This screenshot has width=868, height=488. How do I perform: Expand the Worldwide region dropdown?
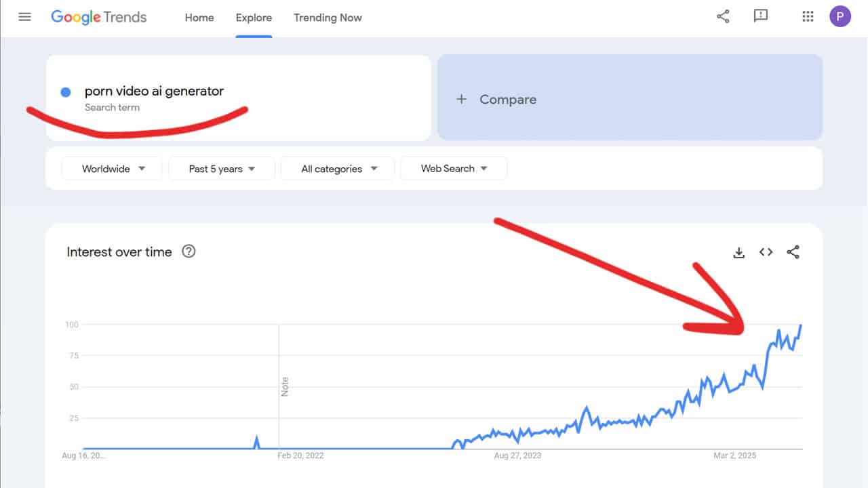coord(112,169)
